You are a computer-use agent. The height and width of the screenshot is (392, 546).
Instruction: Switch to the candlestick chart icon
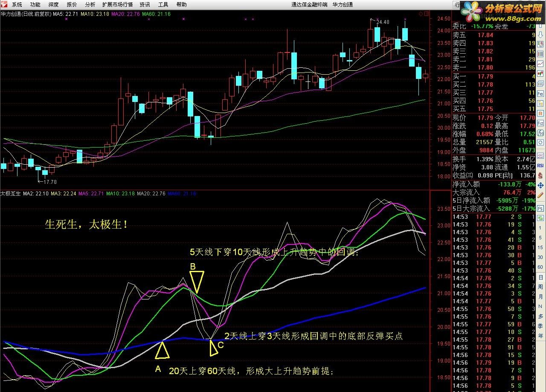(540, 73)
